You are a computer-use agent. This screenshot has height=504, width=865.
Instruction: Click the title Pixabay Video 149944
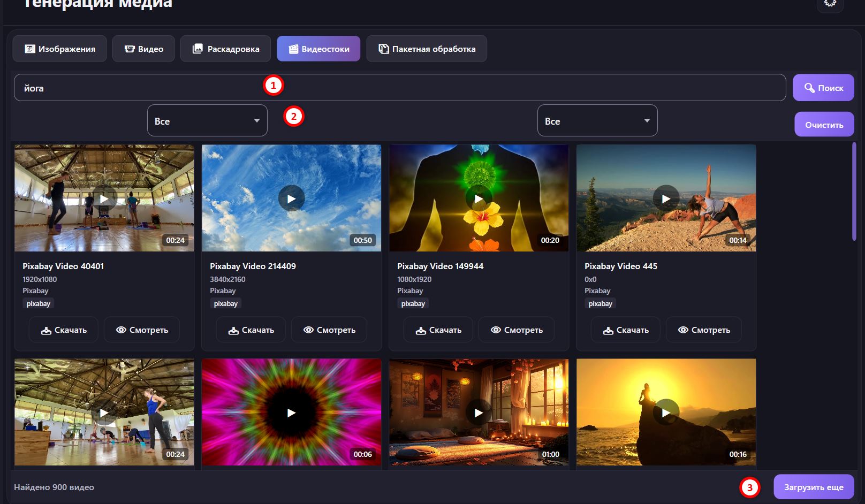click(x=440, y=266)
